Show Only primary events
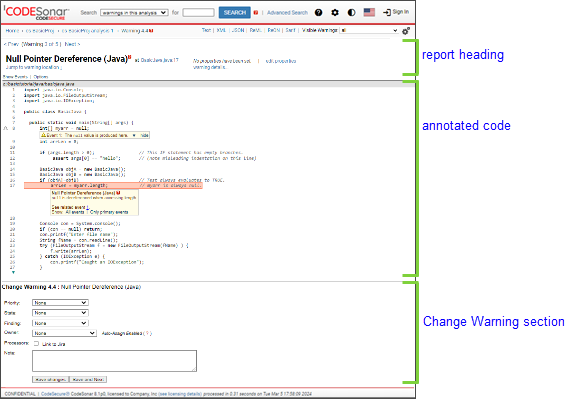565x399 pixels. [109, 212]
